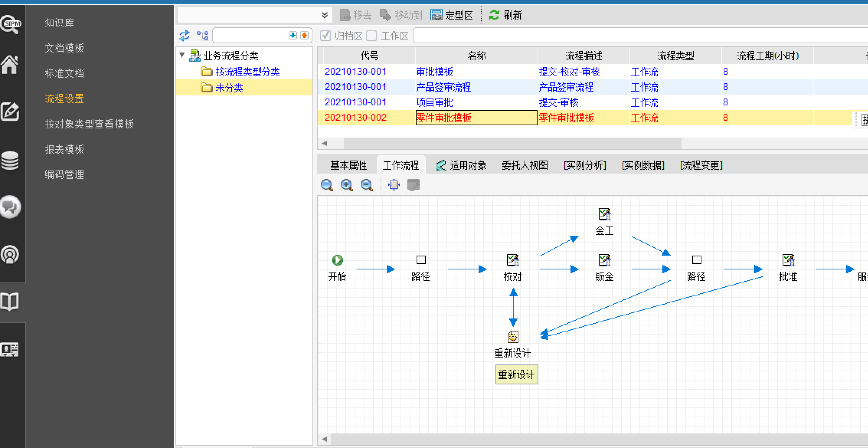Select the 重新设计 workflow node icon

coord(513,337)
